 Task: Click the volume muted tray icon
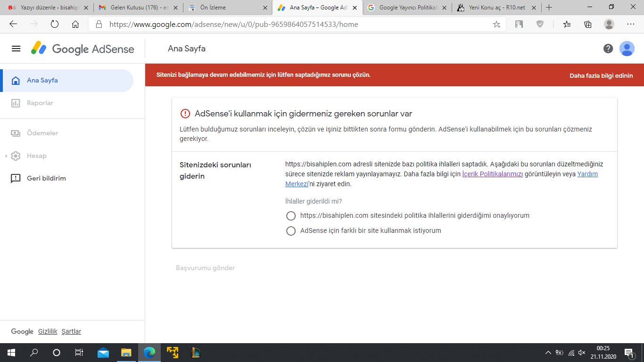582,353
